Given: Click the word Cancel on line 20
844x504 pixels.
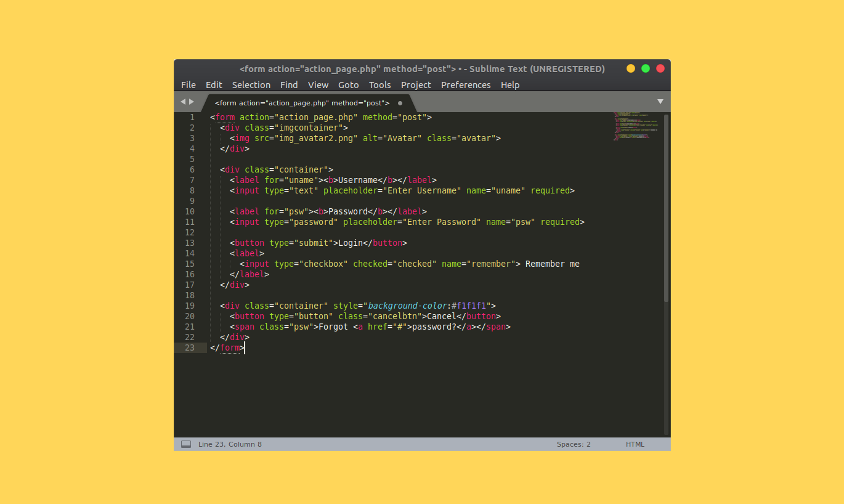Looking at the screenshot, I should (442, 316).
